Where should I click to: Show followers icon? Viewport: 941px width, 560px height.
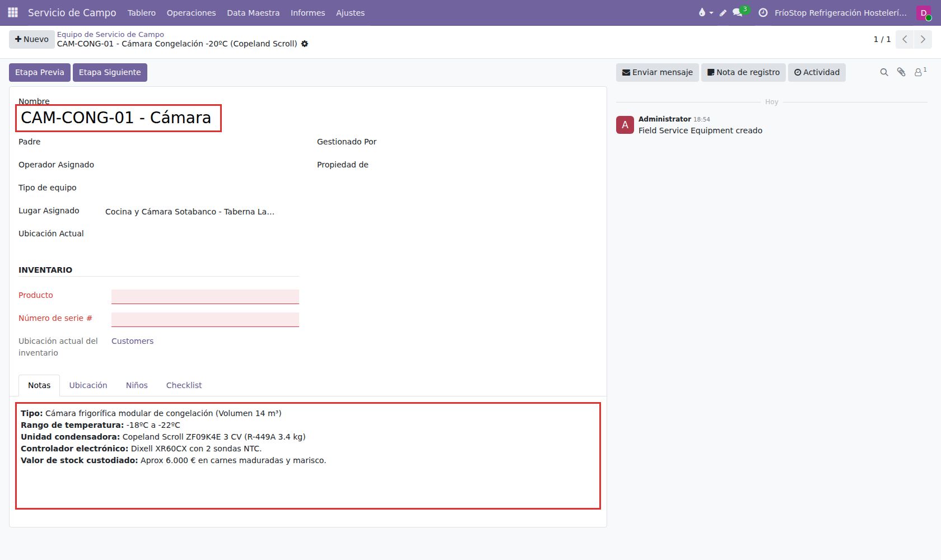920,72
